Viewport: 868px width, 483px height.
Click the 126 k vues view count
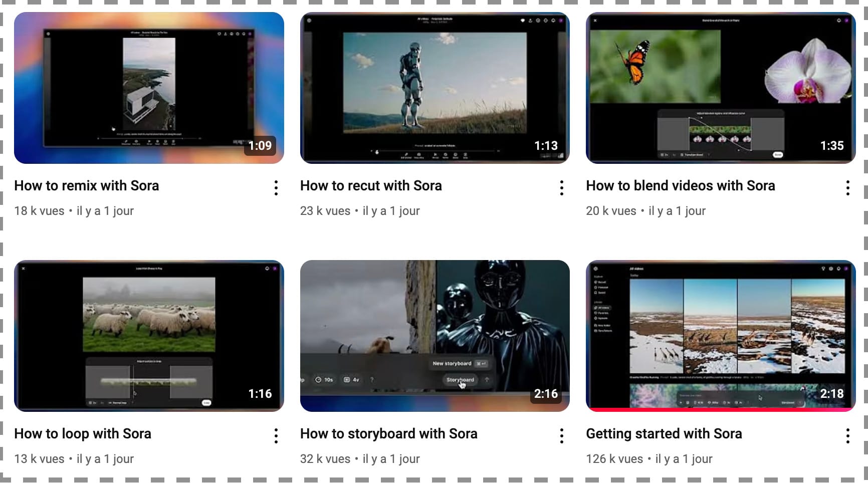[614, 459]
